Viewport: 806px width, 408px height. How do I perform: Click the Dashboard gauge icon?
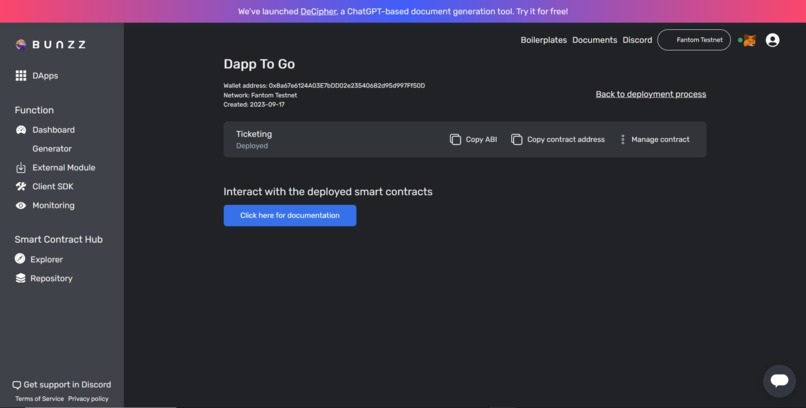(21, 130)
